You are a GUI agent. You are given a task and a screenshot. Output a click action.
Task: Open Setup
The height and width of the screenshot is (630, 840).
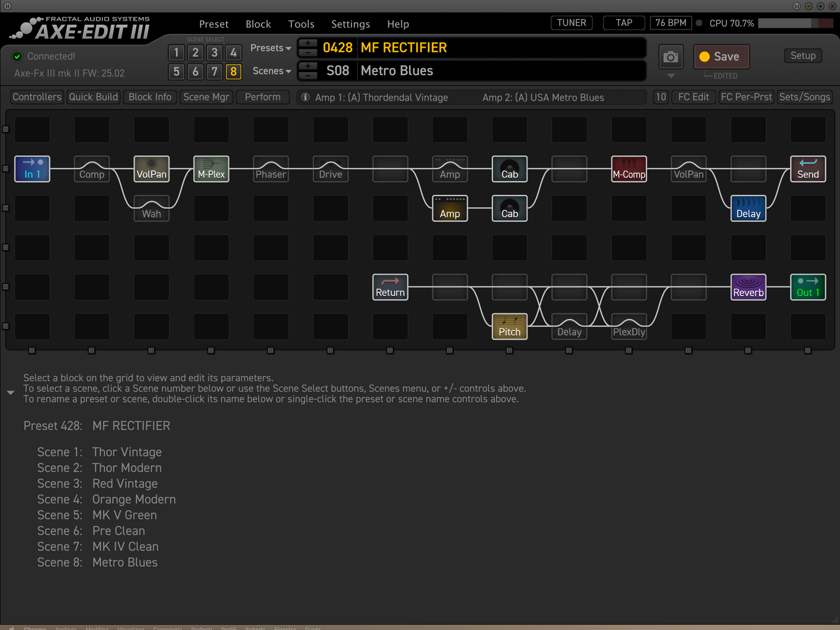coord(803,56)
